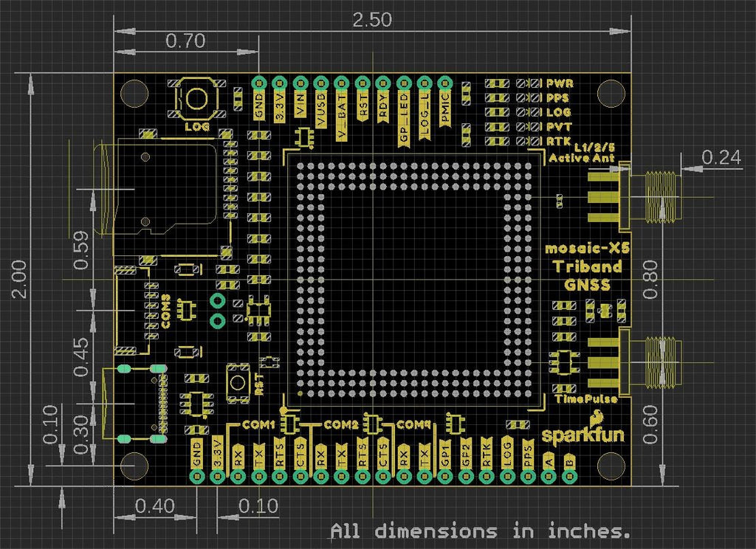756x549 pixels.
Task: Select the RDY pin label
Action: (383, 106)
